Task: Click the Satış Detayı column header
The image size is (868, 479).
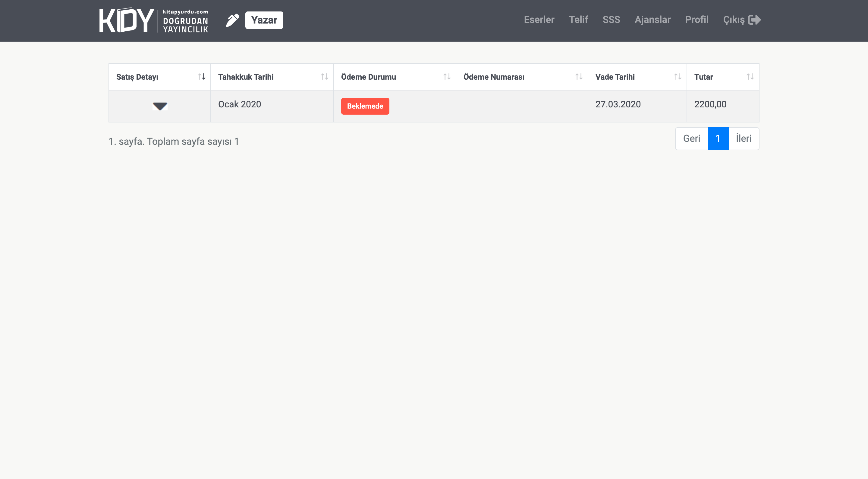Action: point(160,77)
